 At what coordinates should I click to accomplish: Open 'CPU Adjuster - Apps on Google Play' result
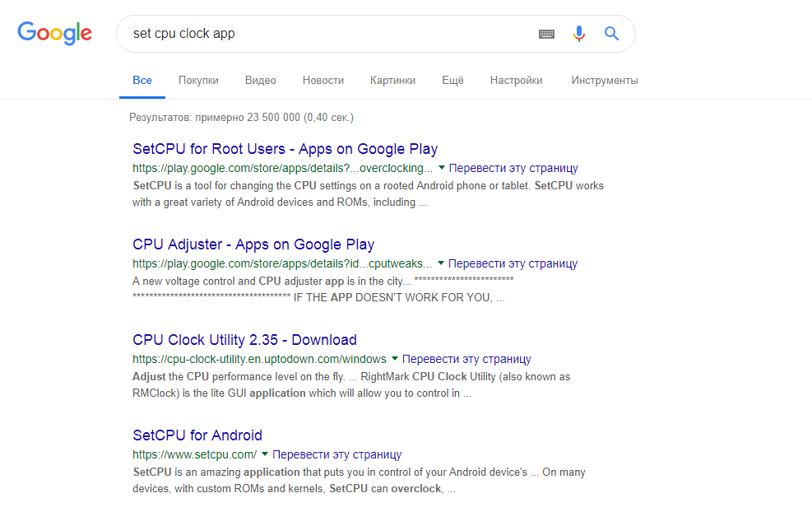click(253, 244)
